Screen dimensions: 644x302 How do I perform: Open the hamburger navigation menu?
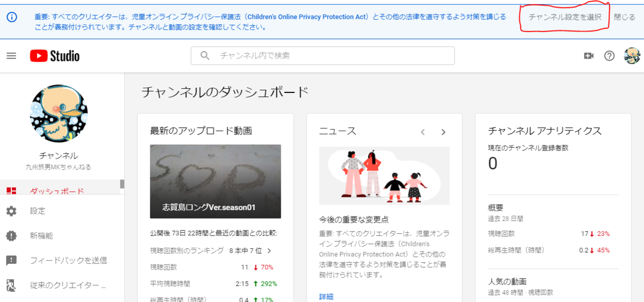click(11, 56)
